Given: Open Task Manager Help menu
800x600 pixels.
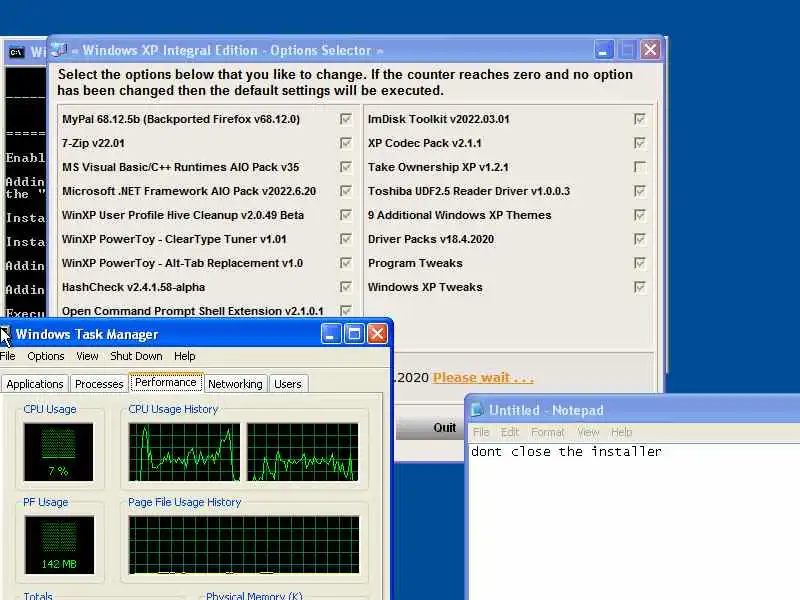Looking at the screenshot, I should (185, 356).
